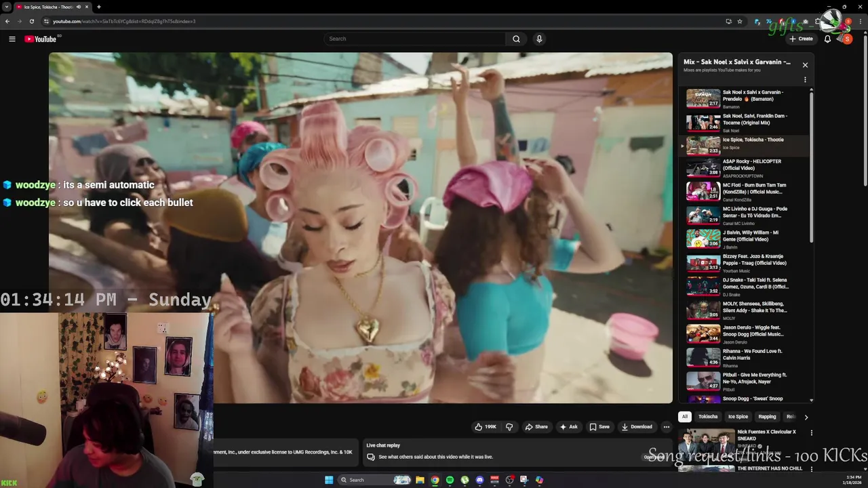Click the playlist panel scrollbar

pos(811,166)
